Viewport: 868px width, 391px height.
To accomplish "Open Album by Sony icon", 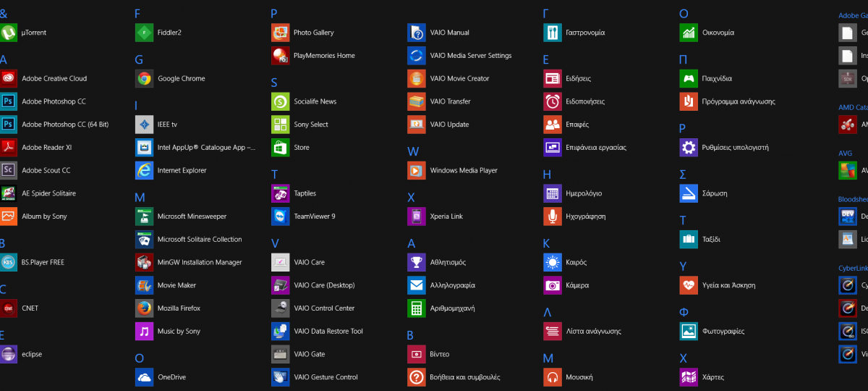I will 8,216.
